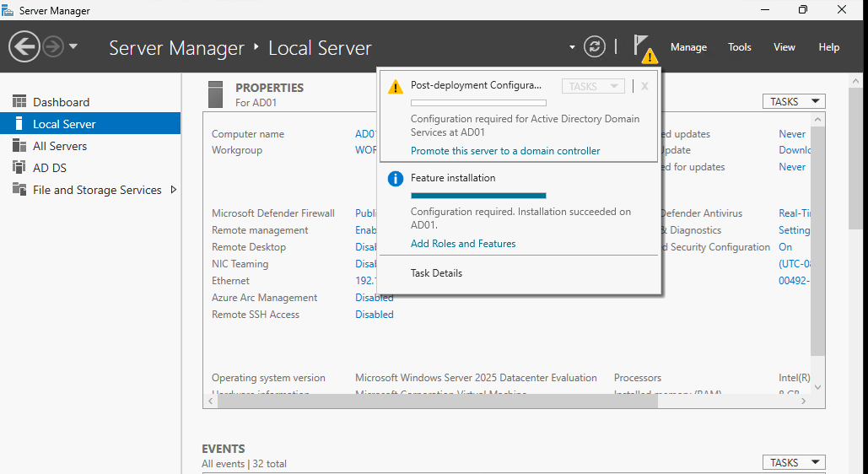Dismiss the Post-deployment notification with X
868x474 pixels.
coord(644,86)
